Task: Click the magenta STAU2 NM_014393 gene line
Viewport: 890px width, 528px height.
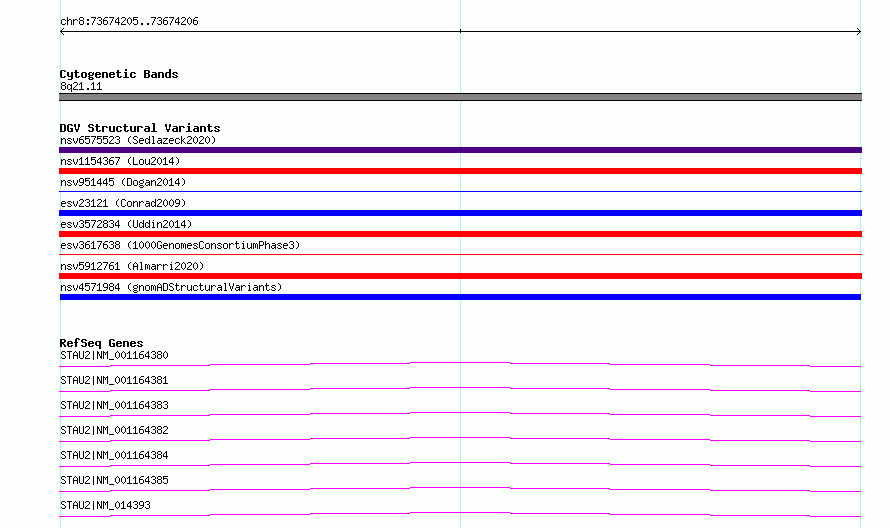Action: click(x=460, y=514)
